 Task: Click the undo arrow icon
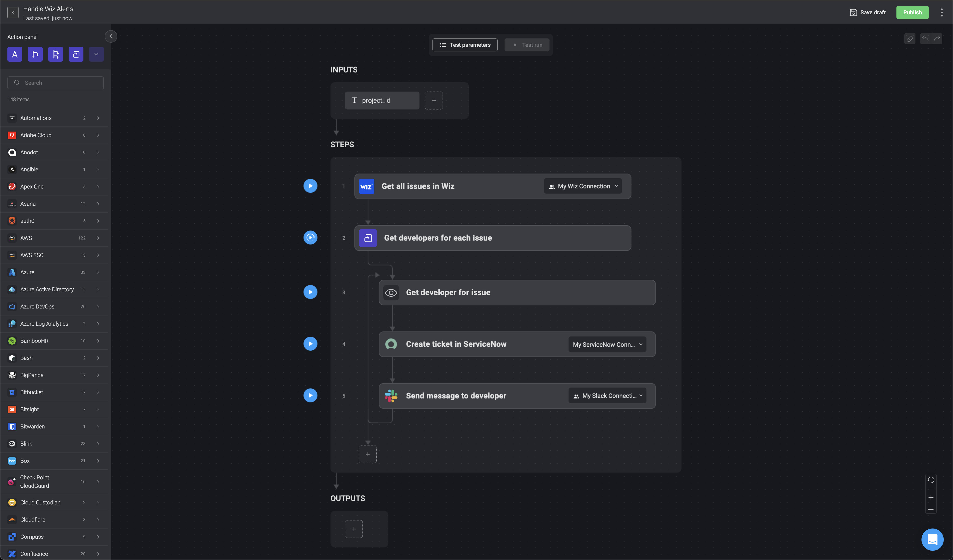(925, 38)
